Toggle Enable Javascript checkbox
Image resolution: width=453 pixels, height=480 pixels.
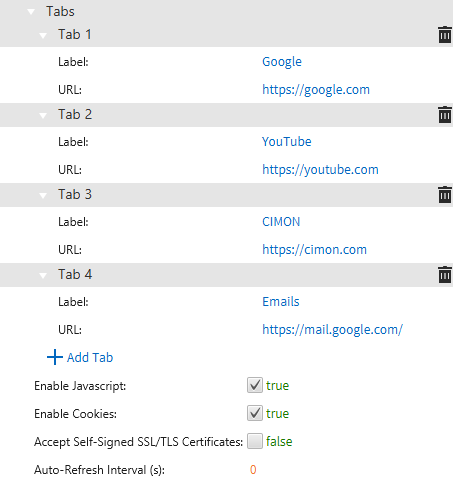click(255, 385)
